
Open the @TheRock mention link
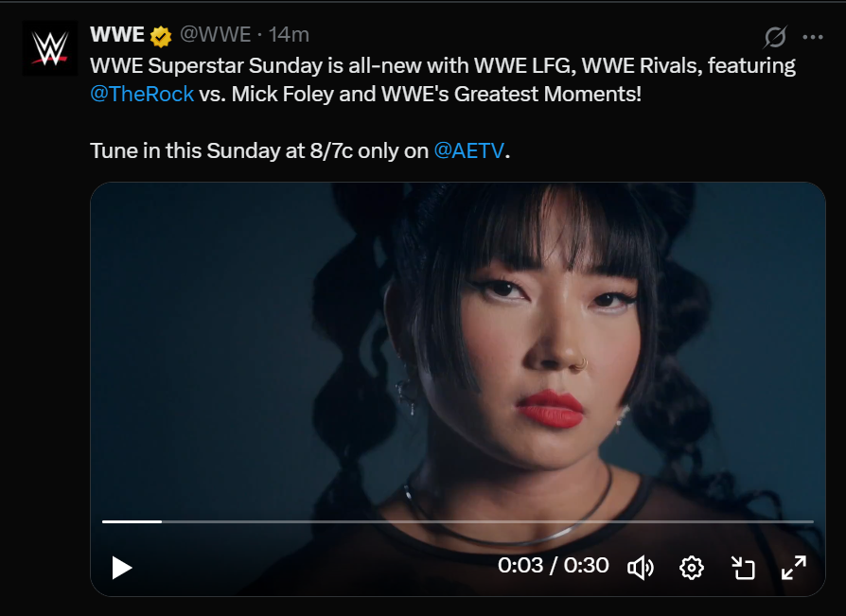click(142, 94)
